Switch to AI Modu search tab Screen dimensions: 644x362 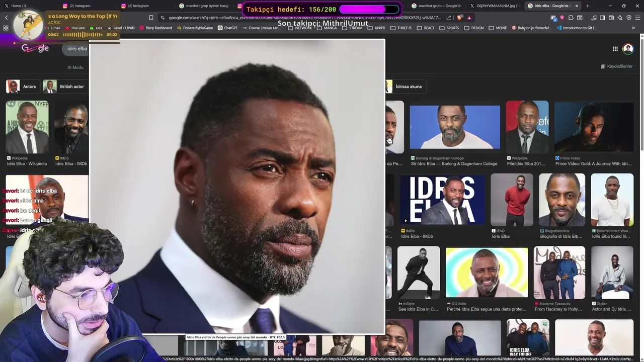(75, 67)
